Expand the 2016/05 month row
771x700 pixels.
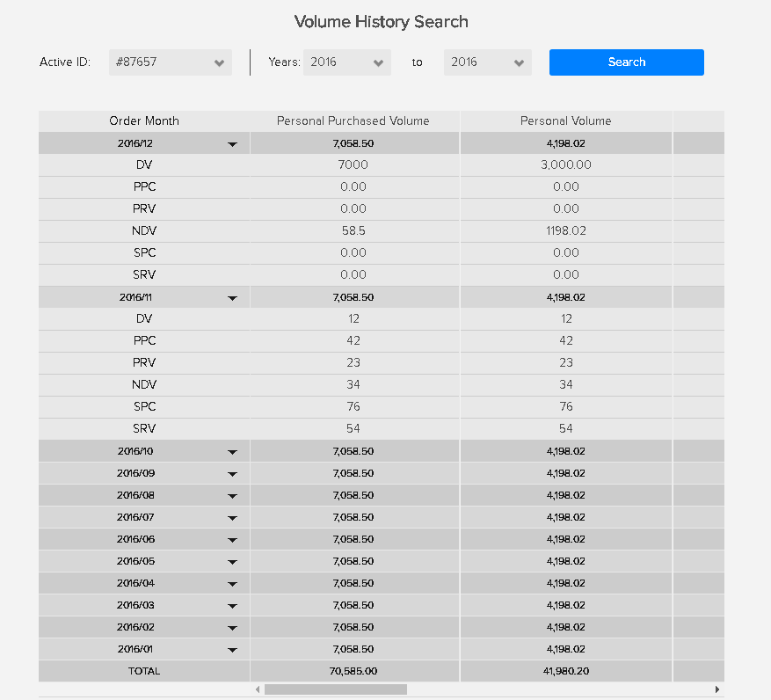(232, 562)
